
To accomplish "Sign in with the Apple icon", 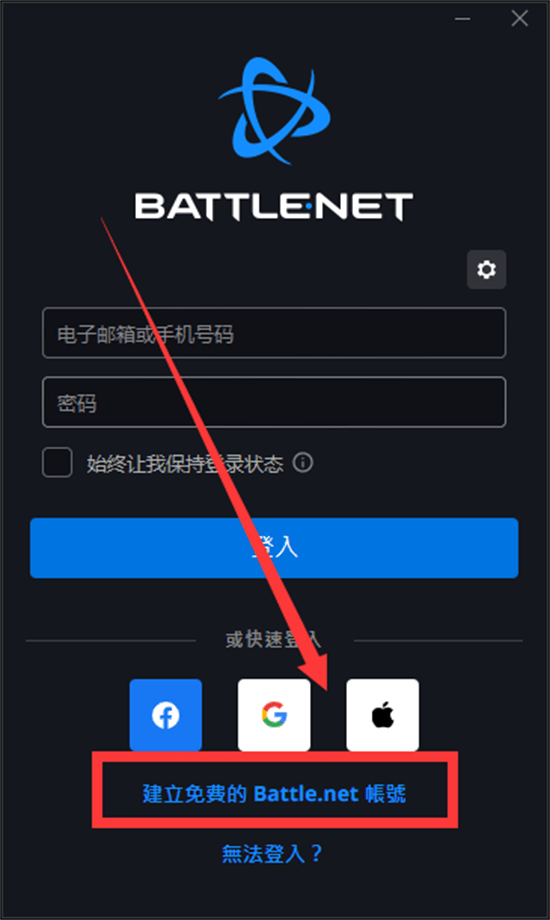I will [383, 715].
